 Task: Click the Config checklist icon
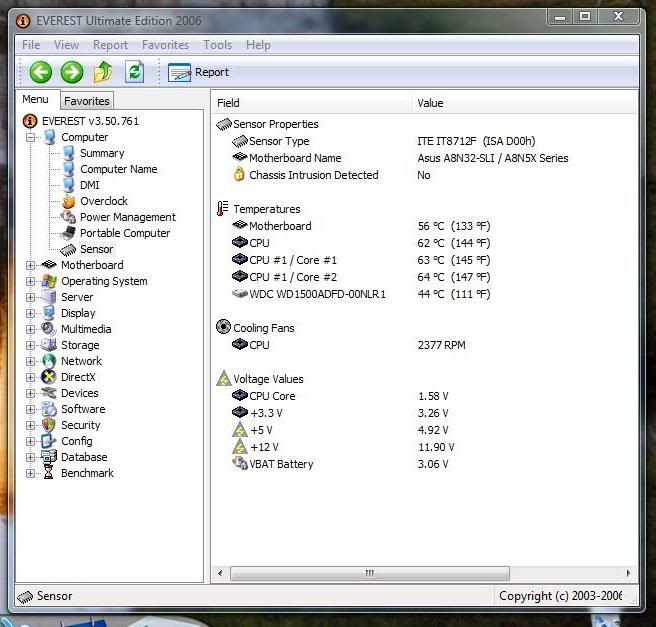click(x=49, y=441)
